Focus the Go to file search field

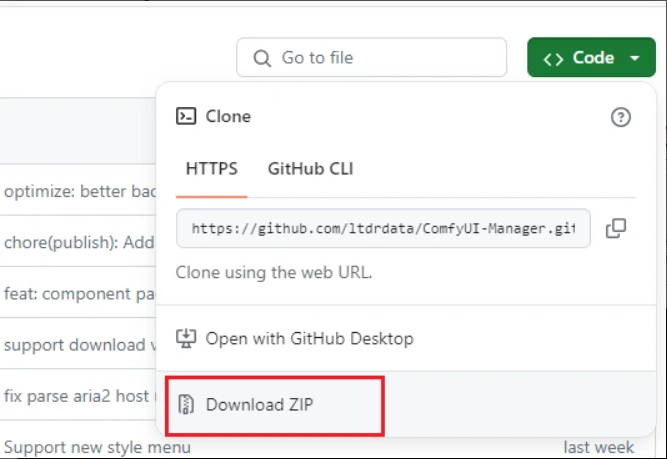pos(371,57)
